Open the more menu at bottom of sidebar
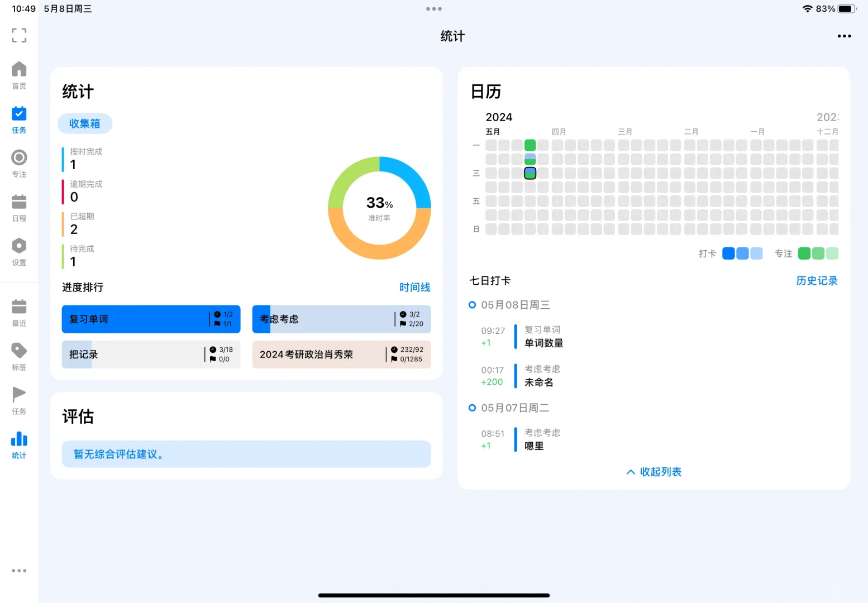Screen dimensions: 868x603 19,570
